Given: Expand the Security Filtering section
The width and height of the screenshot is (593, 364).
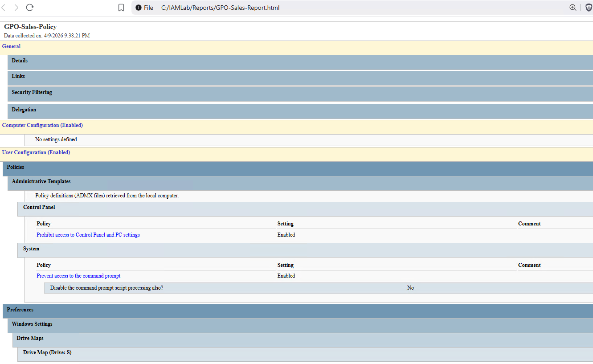Looking at the screenshot, I should 32,92.
